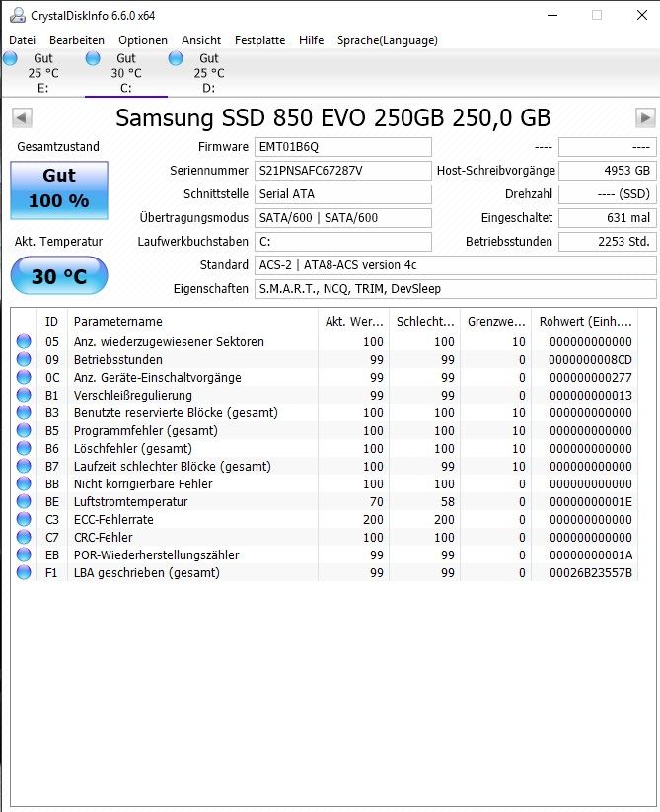Open the Festplatte menu
This screenshot has height=812, width=660.
tap(259, 40)
